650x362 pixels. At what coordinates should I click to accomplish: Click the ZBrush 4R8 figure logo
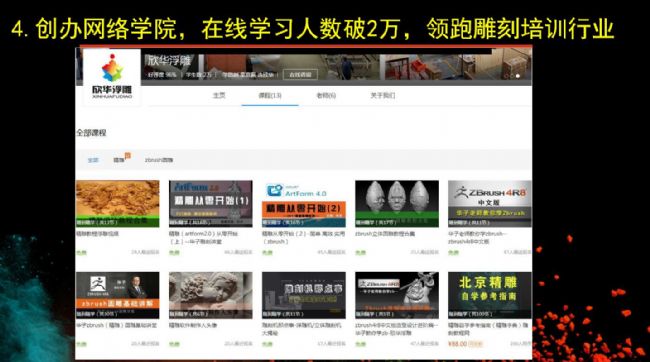pyautogui.click(x=461, y=192)
